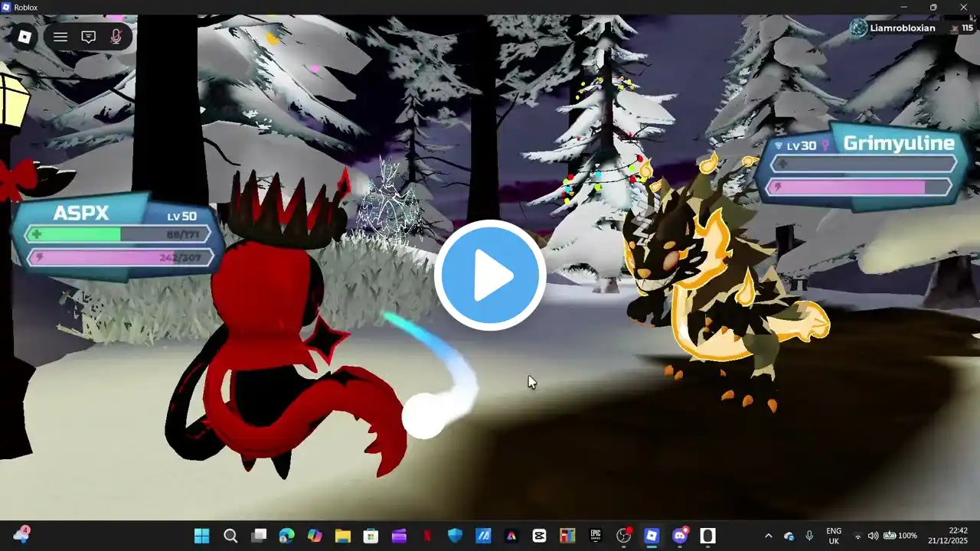Open Wi-Fi network settings in tray
Image resolution: width=980 pixels, height=551 pixels.
pos(857,536)
